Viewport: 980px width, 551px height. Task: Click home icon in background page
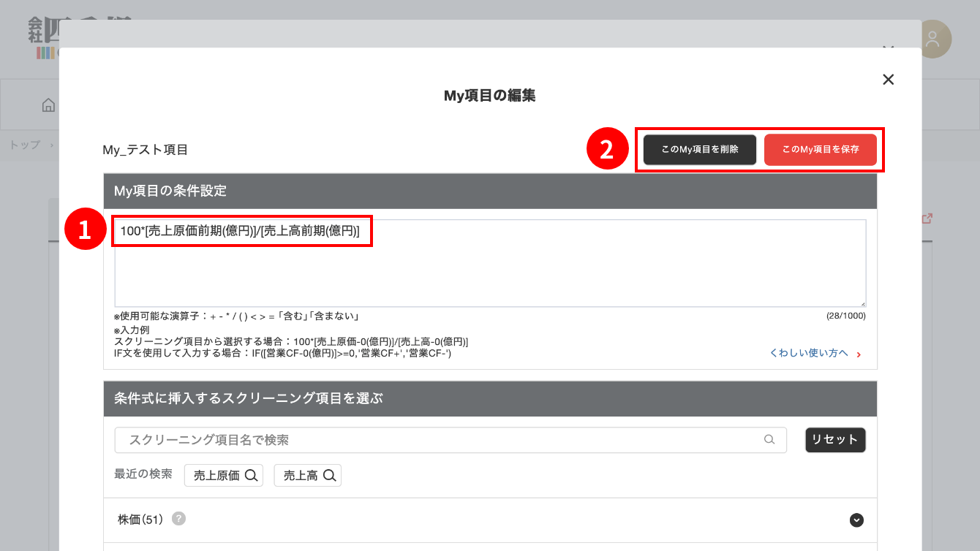tap(48, 104)
